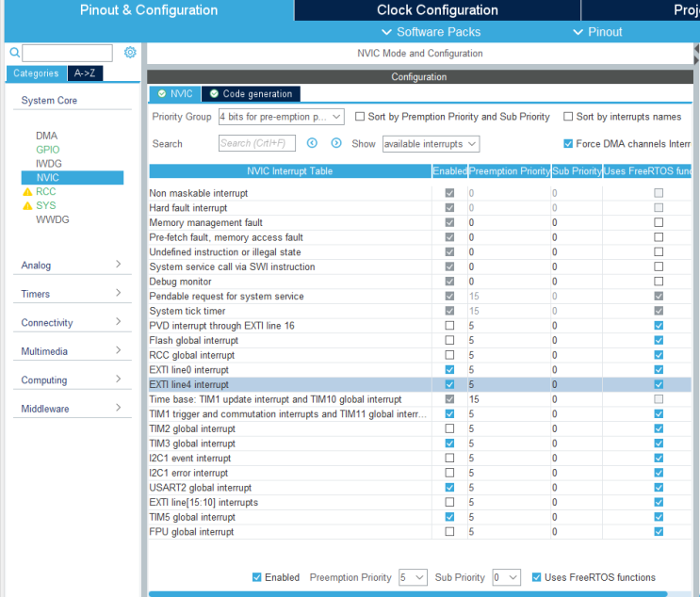Enable Sort by interrupts names checkbox
This screenshot has width=700, height=597.
568,117
